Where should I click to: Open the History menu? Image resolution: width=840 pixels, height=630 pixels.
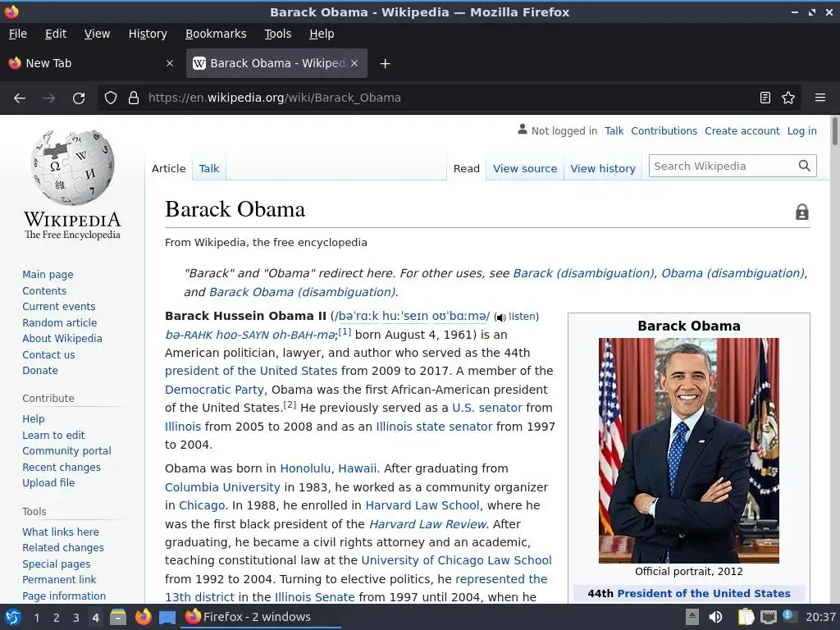click(148, 34)
